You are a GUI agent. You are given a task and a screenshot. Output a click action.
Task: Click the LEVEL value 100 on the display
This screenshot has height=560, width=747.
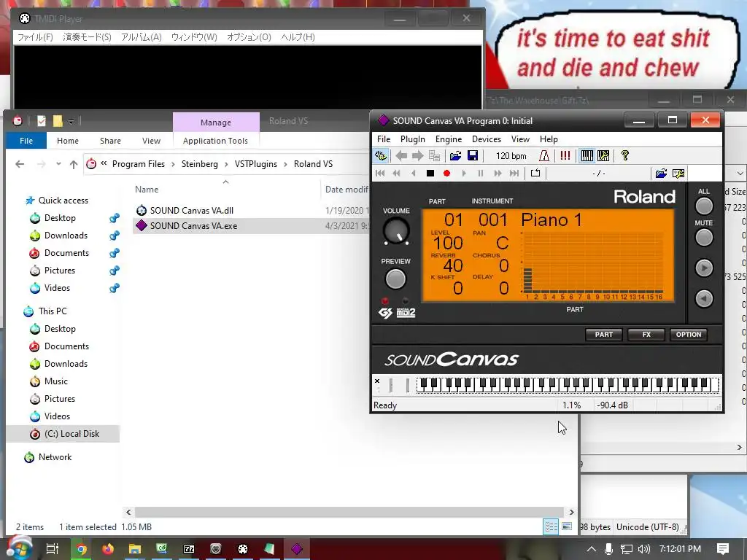448,243
